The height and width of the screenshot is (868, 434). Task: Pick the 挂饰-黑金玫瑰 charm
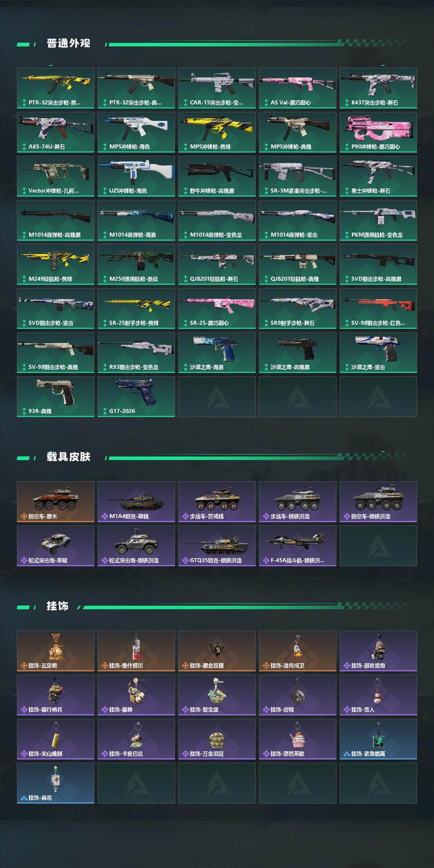(217, 651)
